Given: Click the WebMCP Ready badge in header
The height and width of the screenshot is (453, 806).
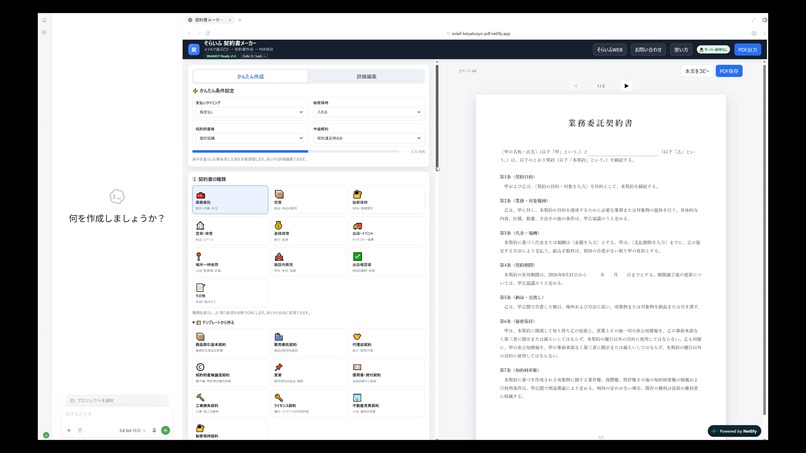Looking at the screenshot, I should (x=221, y=56).
